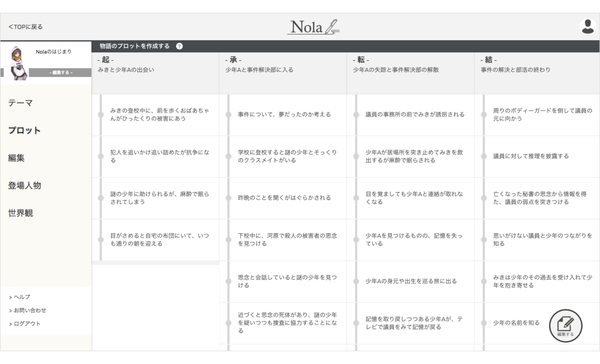Select the card 議員に対して推理を披露する
The width and height of the screenshot is (600, 364).
pos(537,156)
